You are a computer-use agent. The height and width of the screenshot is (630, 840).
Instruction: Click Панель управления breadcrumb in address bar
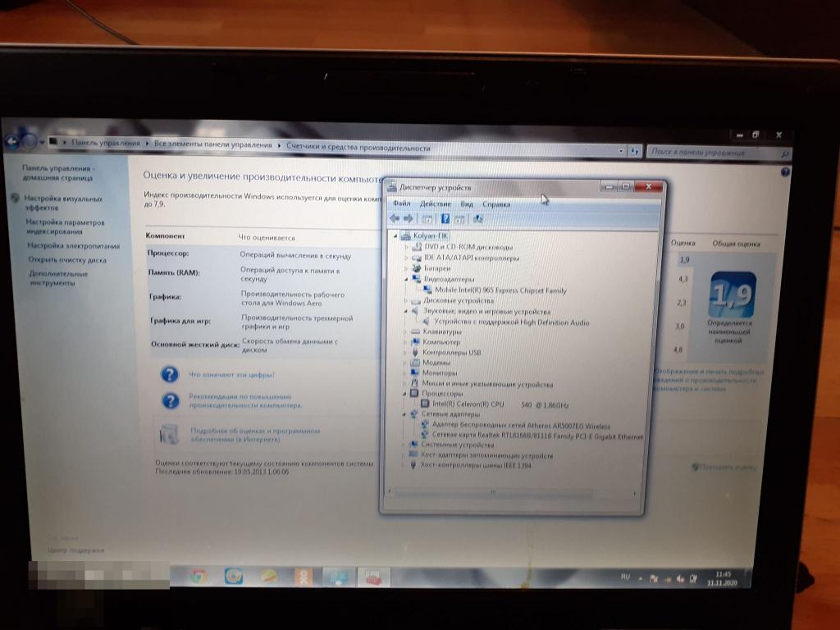(106, 143)
